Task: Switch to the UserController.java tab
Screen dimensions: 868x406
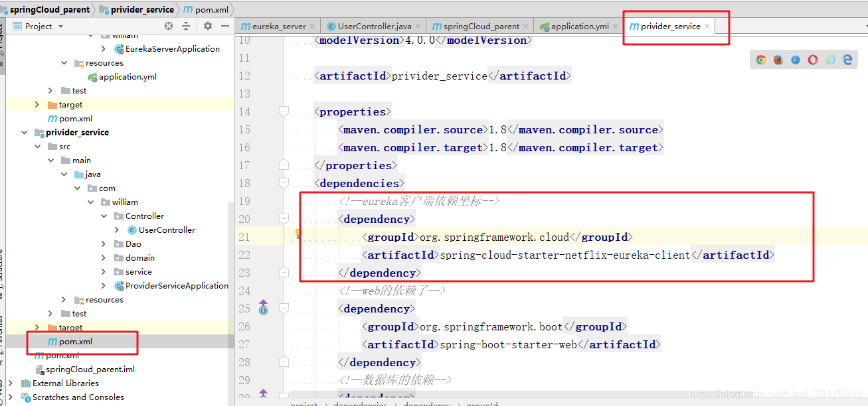Action: 375,27
